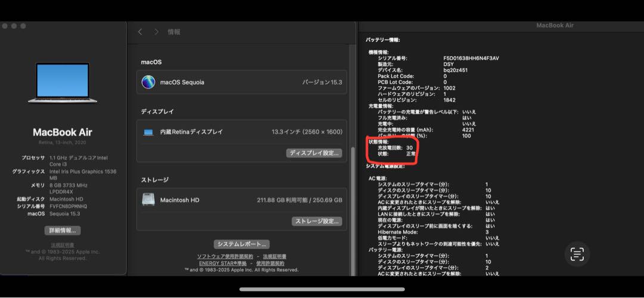Click 内蔵ディスプレイが開いたときにスリープを解除 row
Viewport: 644px width, 298px height.
tap(436, 208)
